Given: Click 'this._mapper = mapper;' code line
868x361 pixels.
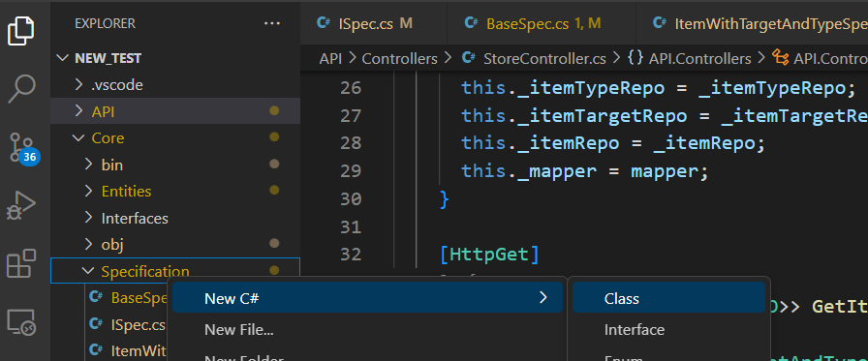Looking at the screenshot, I should [585, 171].
